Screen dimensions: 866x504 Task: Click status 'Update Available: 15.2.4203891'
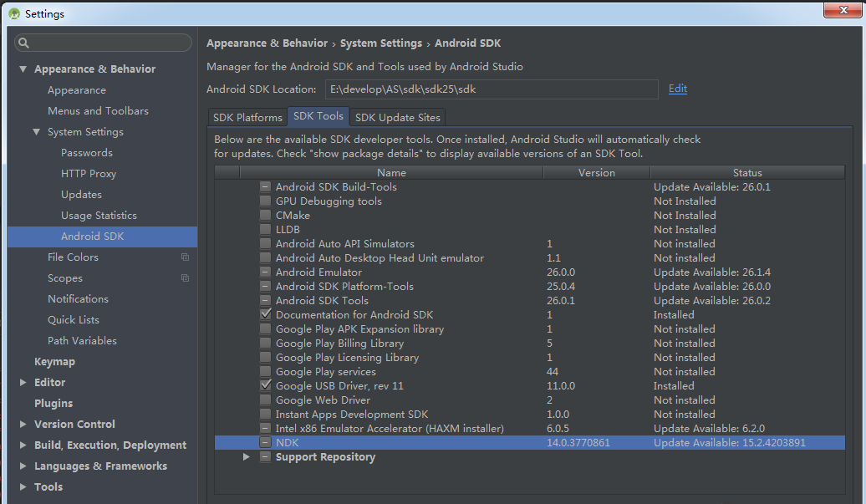click(730, 443)
